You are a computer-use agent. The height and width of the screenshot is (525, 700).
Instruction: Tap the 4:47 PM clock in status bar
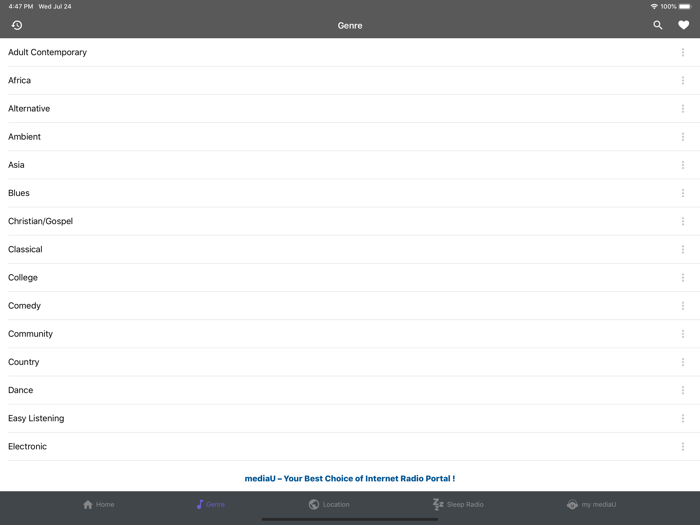(21, 6)
